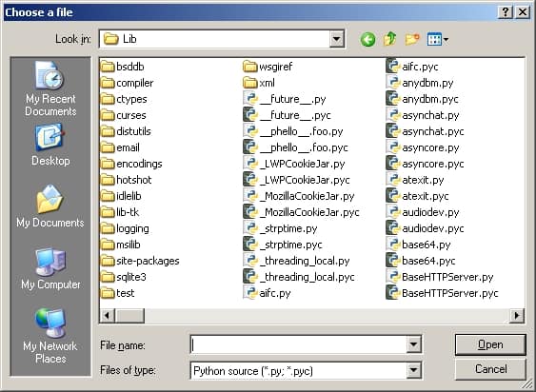
Task: Select aifc.py file
Action: (x=268, y=293)
